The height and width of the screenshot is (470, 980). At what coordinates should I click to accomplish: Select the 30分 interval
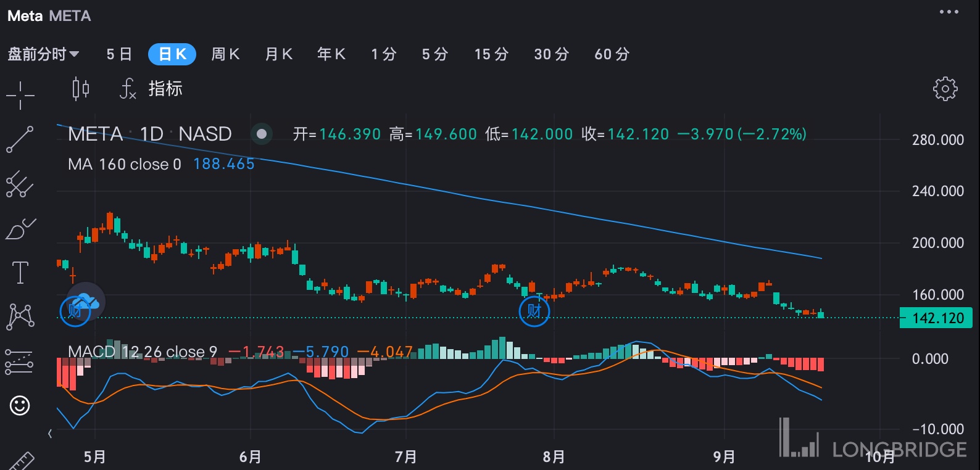coord(551,54)
